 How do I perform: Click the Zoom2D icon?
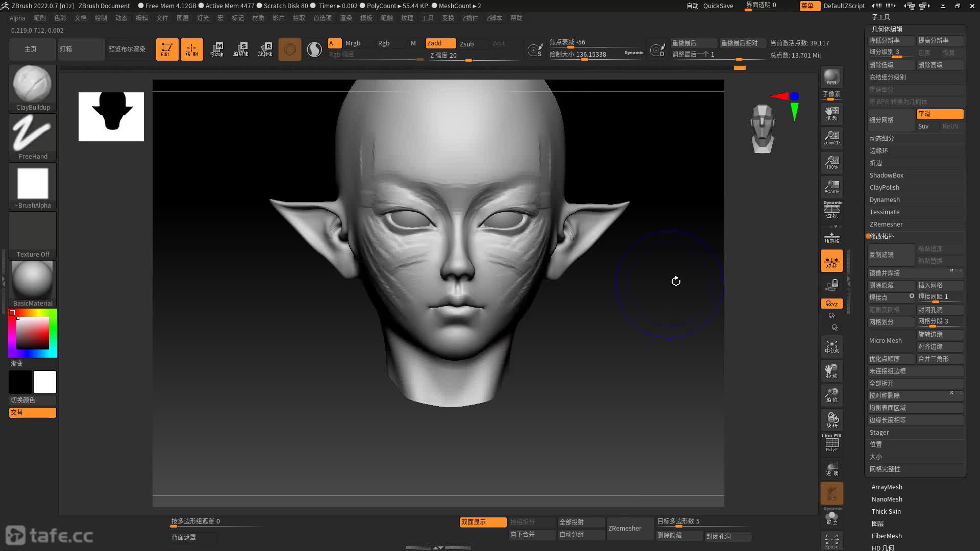pos(831,137)
